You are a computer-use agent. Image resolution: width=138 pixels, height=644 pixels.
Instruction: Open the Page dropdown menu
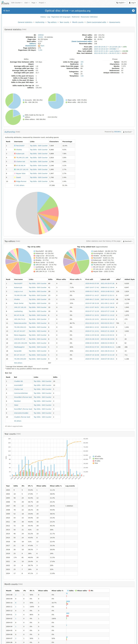click(34, 3)
